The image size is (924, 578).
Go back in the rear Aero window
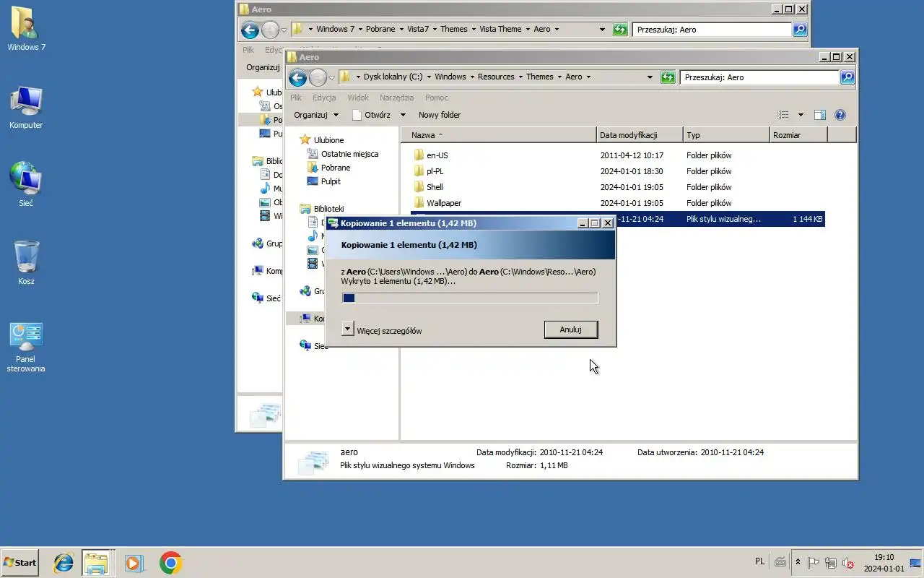pyautogui.click(x=250, y=30)
